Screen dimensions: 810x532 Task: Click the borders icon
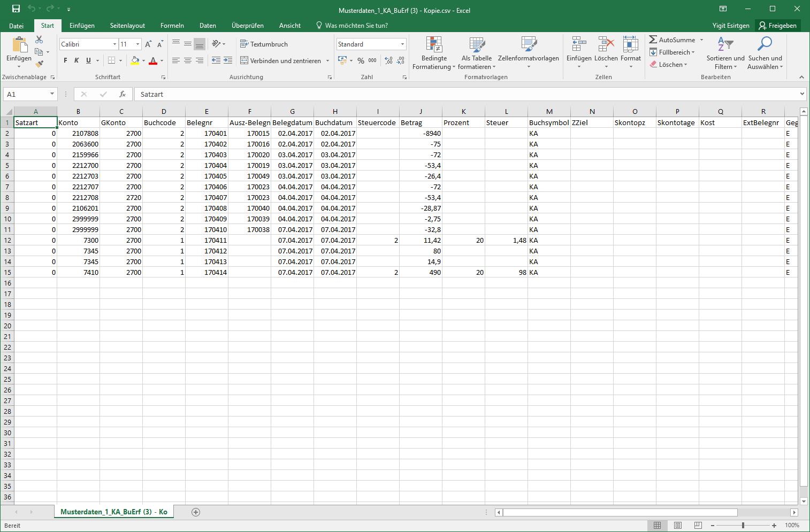111,60
